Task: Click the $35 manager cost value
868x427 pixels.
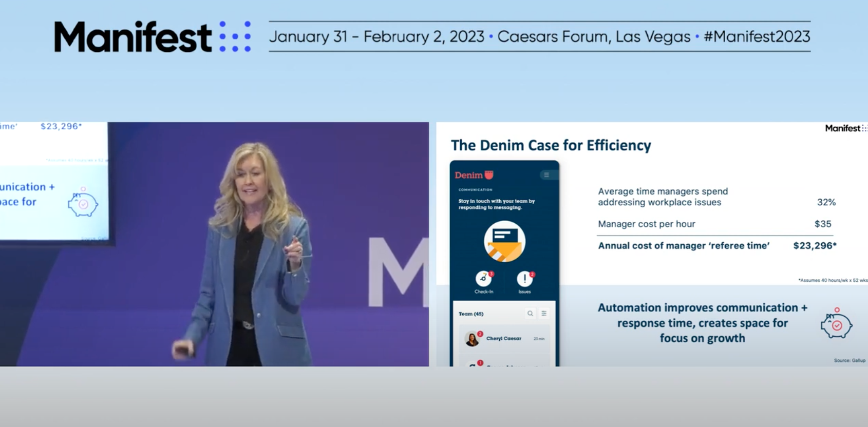Action: (823, 224)
